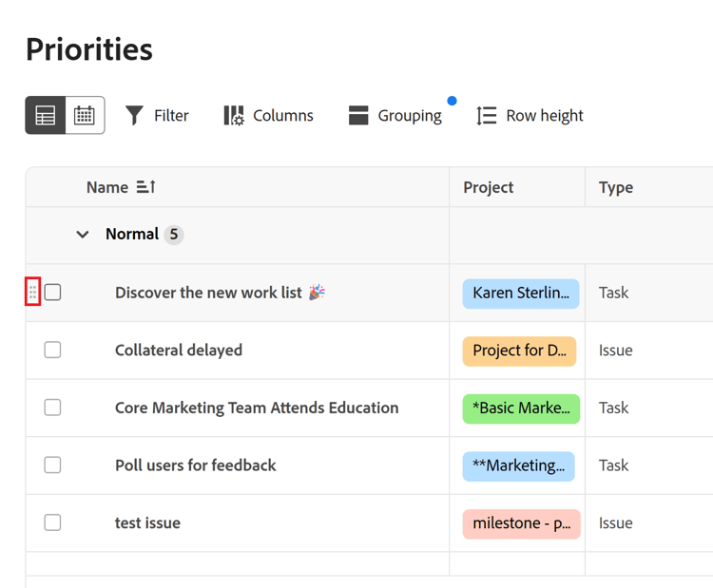
Task: Open the Columns settings
Action: [268, 116]
